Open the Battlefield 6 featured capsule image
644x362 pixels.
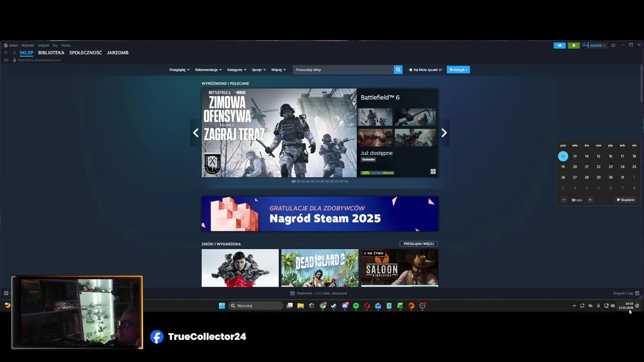279,133
